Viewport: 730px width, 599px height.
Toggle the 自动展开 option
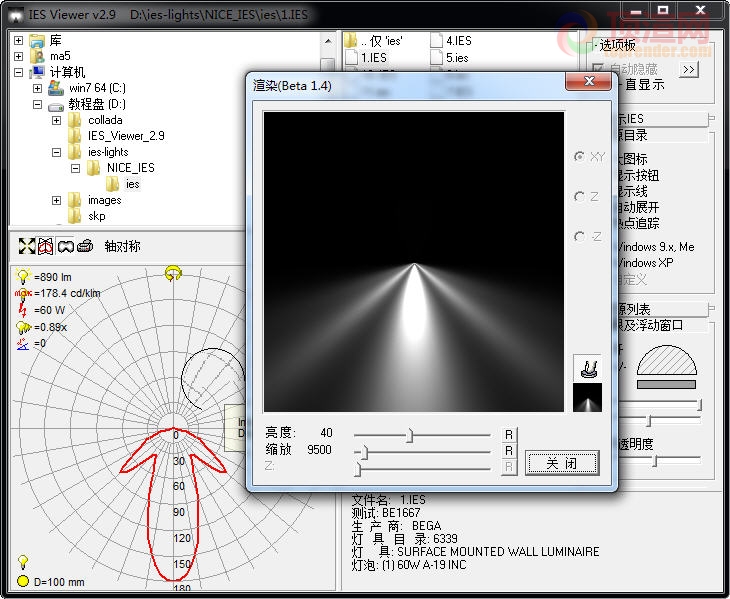(638, 207)
